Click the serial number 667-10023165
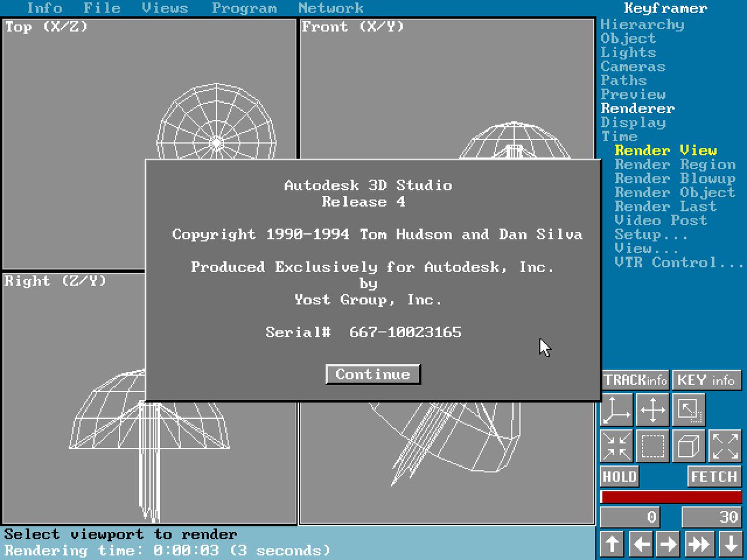 pyautogui.click(x=405, y=332)
